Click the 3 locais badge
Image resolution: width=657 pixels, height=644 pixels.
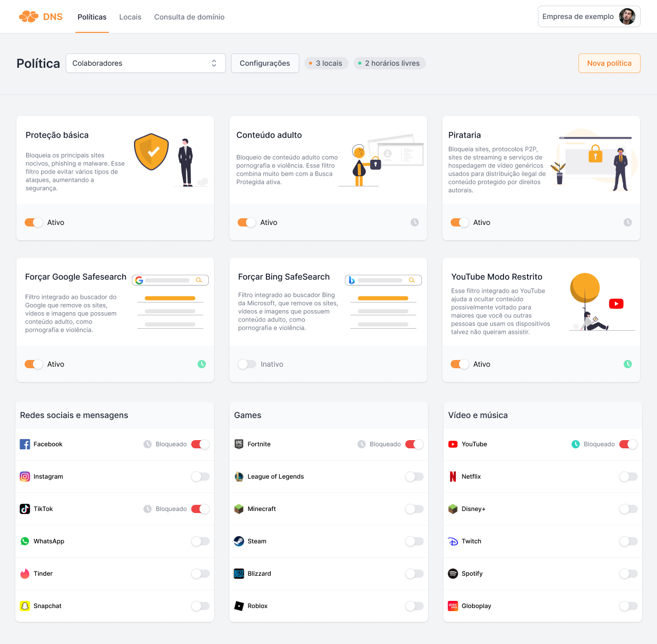pos(326,63)
